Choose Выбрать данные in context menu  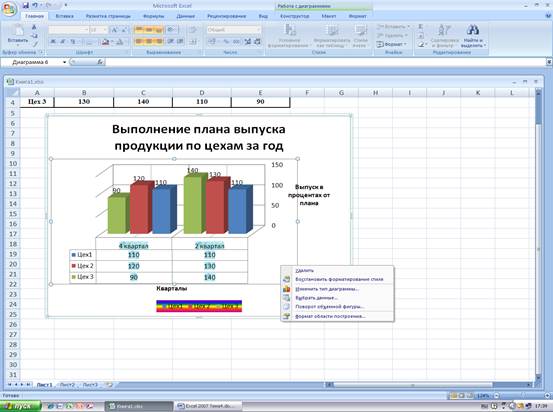coord(316,298)
